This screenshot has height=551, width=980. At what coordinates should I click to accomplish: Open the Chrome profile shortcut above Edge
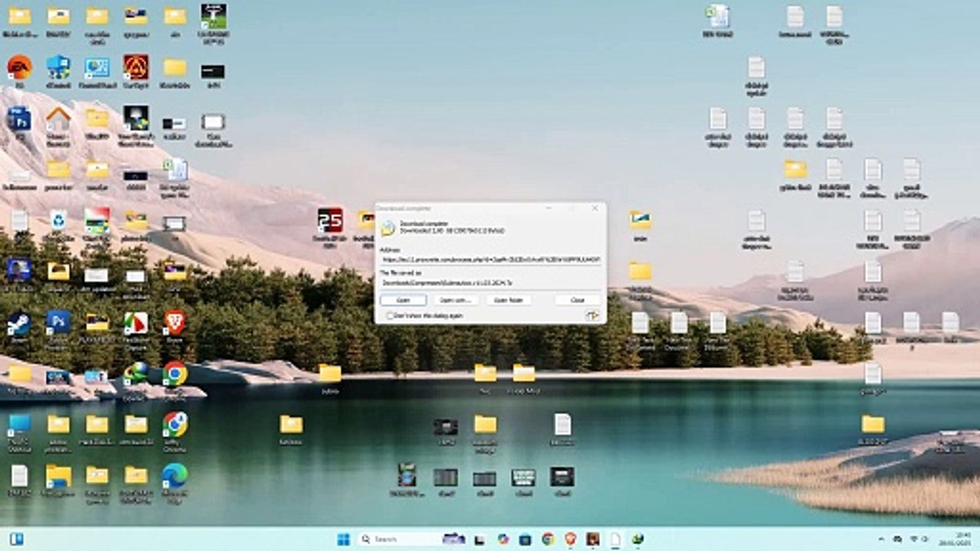pos(175,424)
